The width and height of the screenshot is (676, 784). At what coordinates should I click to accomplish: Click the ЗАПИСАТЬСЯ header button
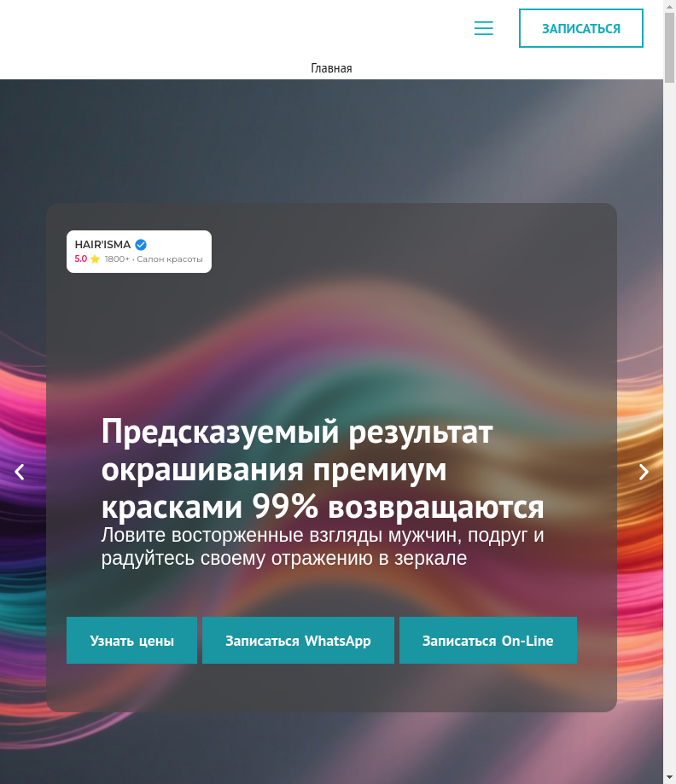pyautogui.click(x=581, y=28)
